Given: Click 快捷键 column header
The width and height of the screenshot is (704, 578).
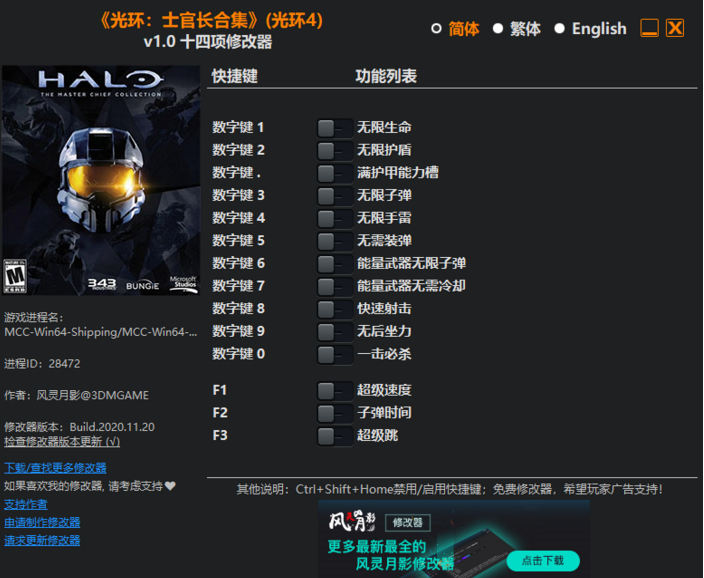Looking at the screenshot, I should (234, 76).
